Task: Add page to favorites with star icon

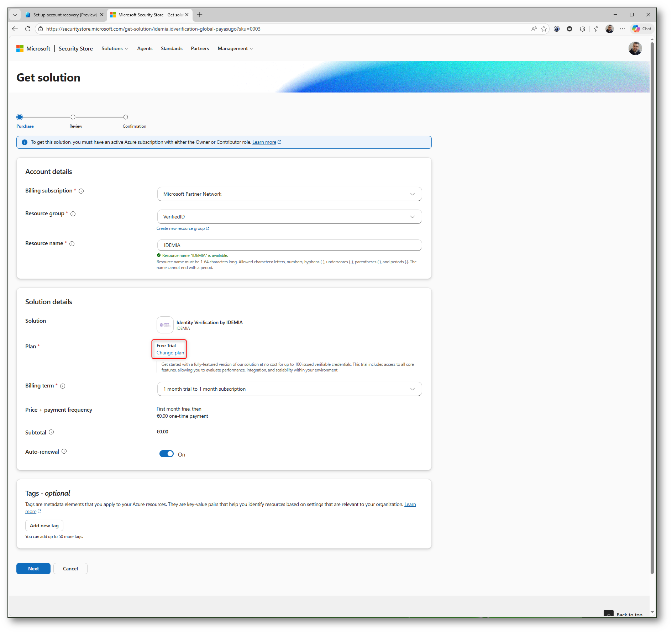Action: [544, 29]
